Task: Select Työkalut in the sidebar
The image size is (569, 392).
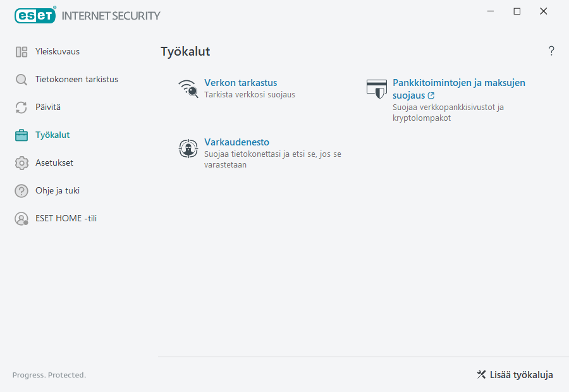Action: [52, 135]
